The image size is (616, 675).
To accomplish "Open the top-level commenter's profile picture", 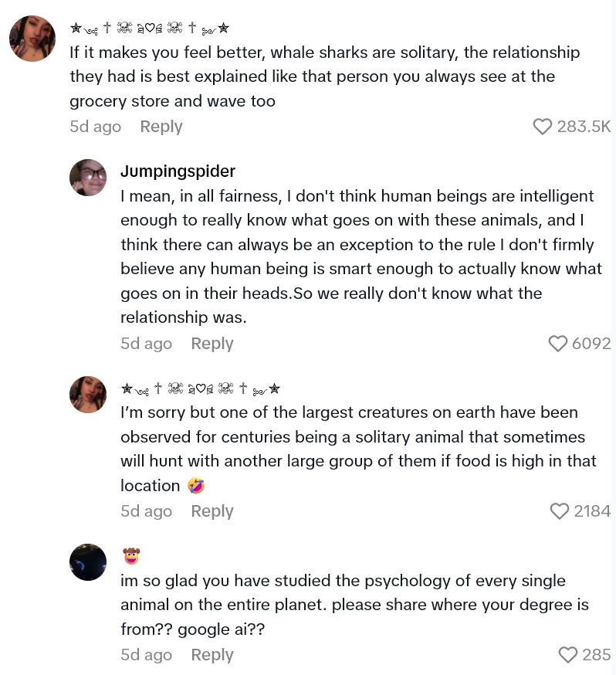I will [x=32, y=39].
